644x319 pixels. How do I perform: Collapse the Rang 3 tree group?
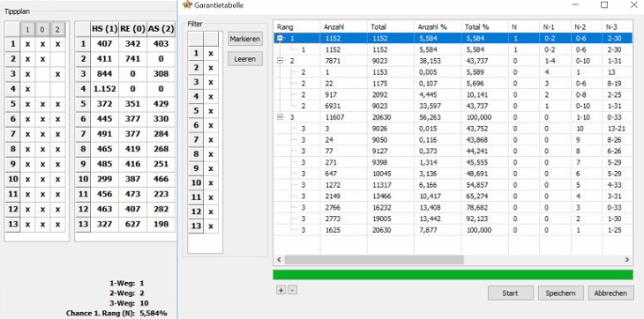pyautogui.click(x=281, y=117)
